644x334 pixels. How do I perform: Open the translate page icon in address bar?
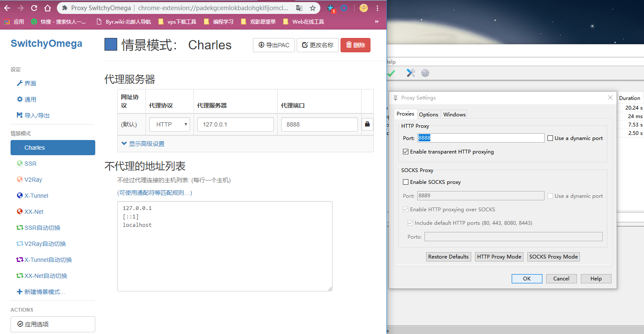click(x=299, y=8)
